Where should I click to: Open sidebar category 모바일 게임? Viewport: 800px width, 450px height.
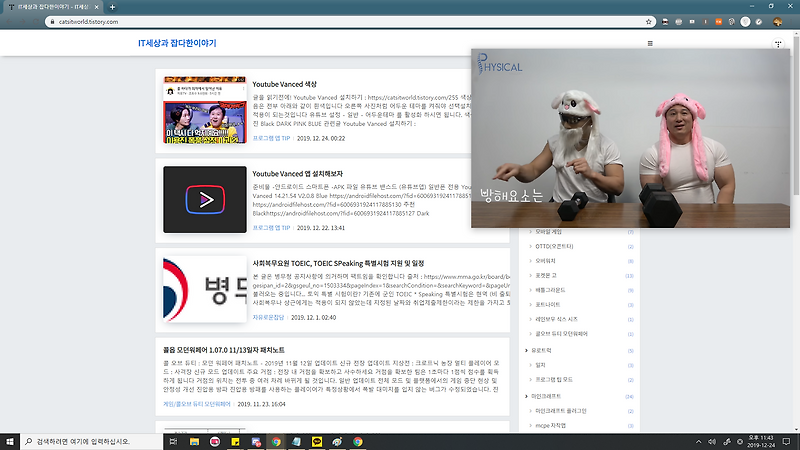548,232
